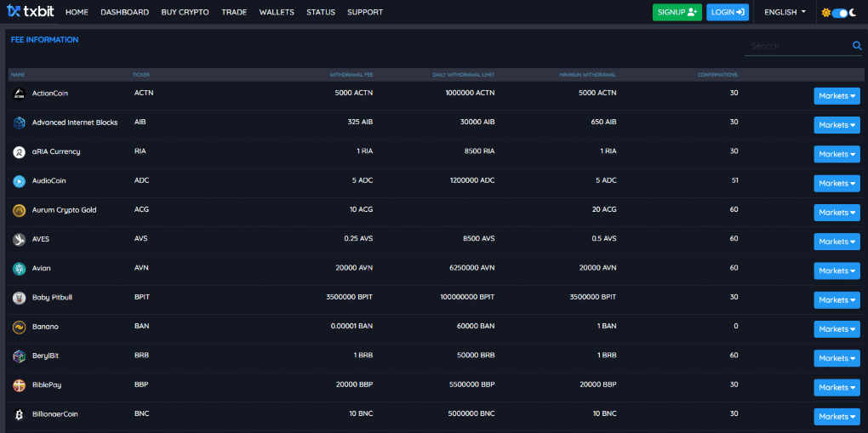Click the BiblePay coin icon
This screenshot has width=868, height=433.
tap(19, 386)
